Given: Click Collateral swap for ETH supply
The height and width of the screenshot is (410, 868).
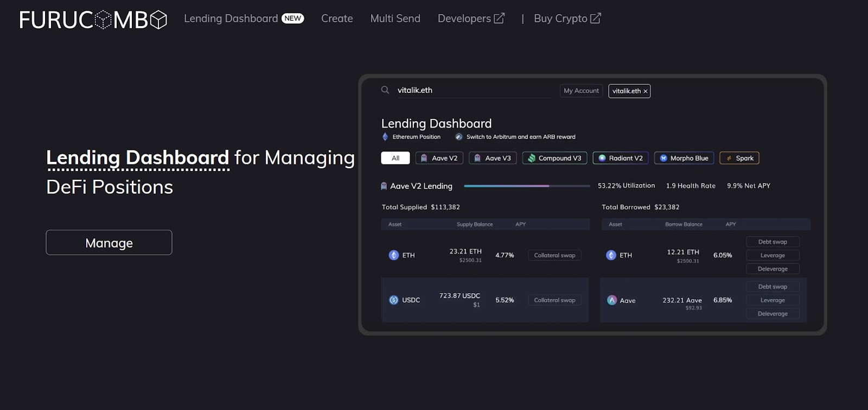Looking at the screenshot, I should [x=554, y=255].
